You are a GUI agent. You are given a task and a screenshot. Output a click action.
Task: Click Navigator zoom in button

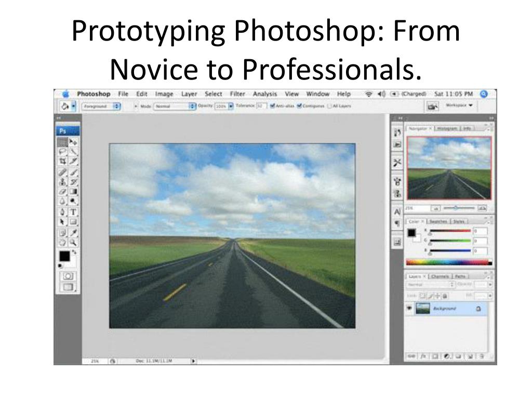[482, 208]
